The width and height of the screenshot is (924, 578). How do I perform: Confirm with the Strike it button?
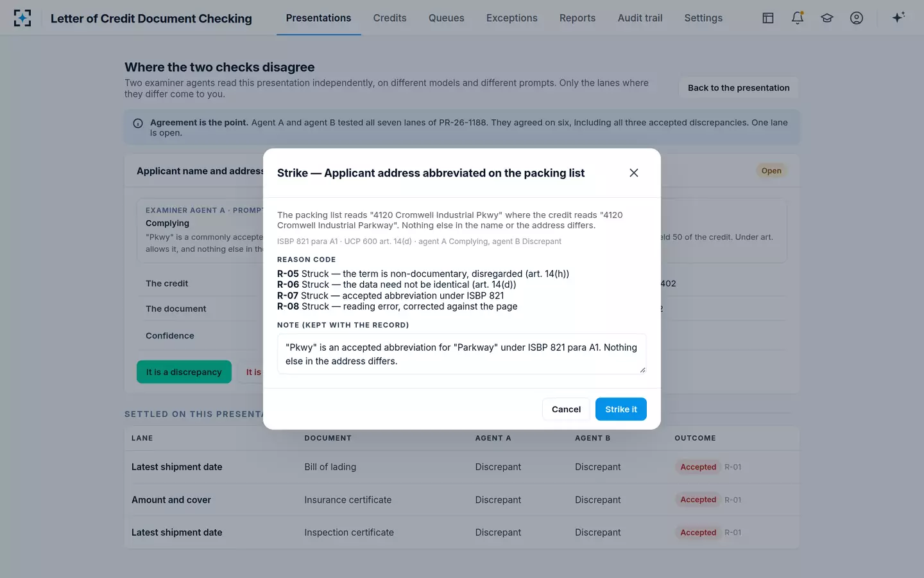pyautogui.click(x=620, y=409)
